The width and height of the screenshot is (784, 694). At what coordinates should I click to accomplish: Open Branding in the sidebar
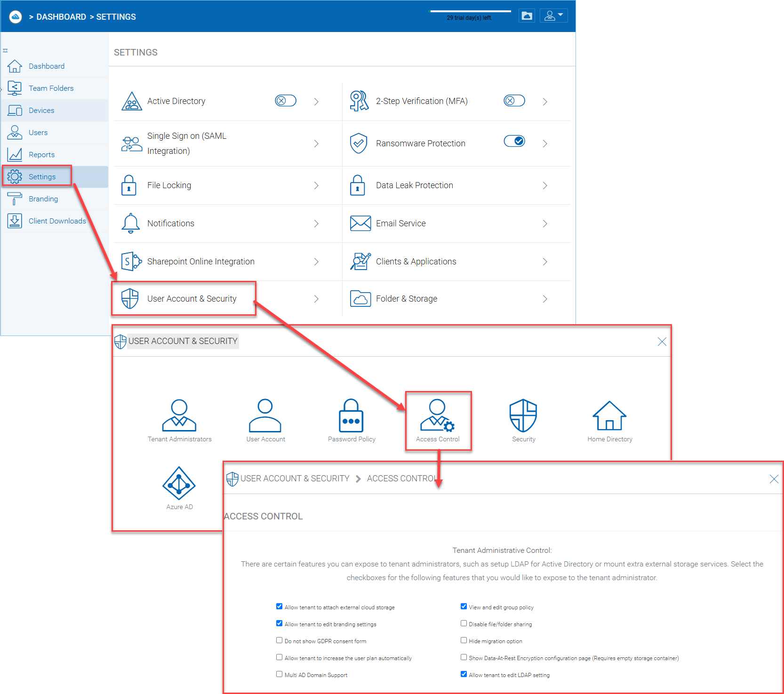coord(55,199)
